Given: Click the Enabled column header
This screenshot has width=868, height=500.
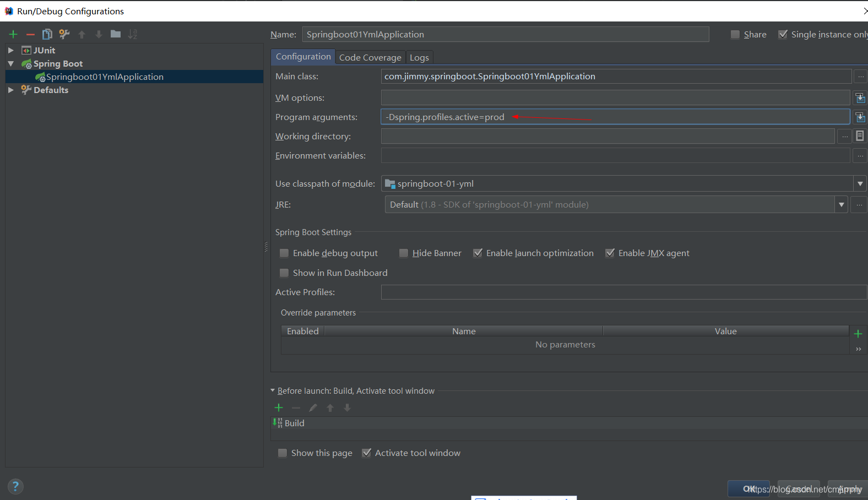Looking at the screenshot, I should (303, 331).
